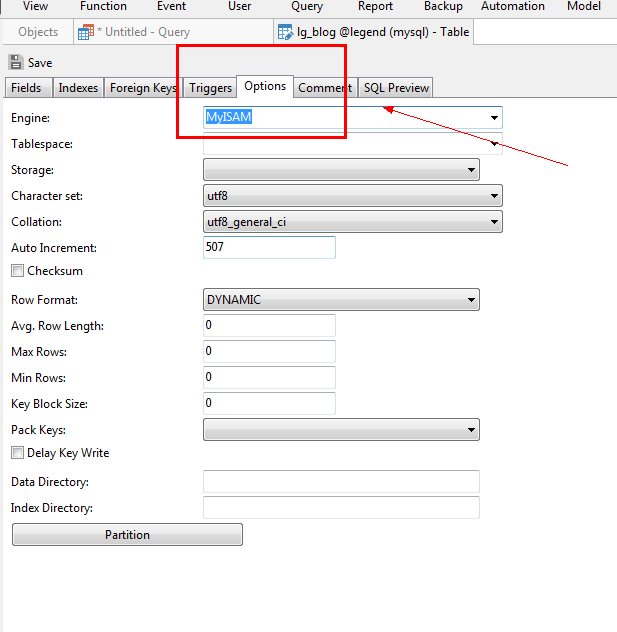Open the Pack Keys dropdown
Screen dimensions: 617x632
[471, 430]
